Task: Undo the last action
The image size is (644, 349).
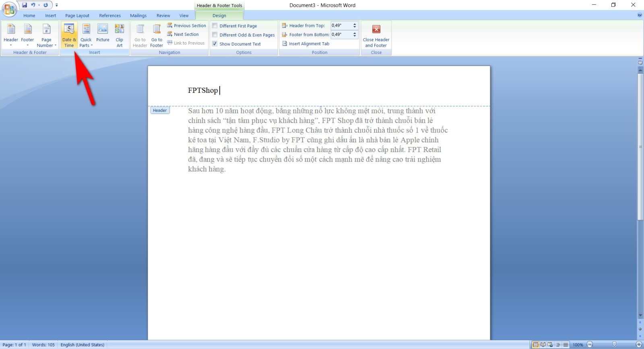Action: tap(33, 5)
